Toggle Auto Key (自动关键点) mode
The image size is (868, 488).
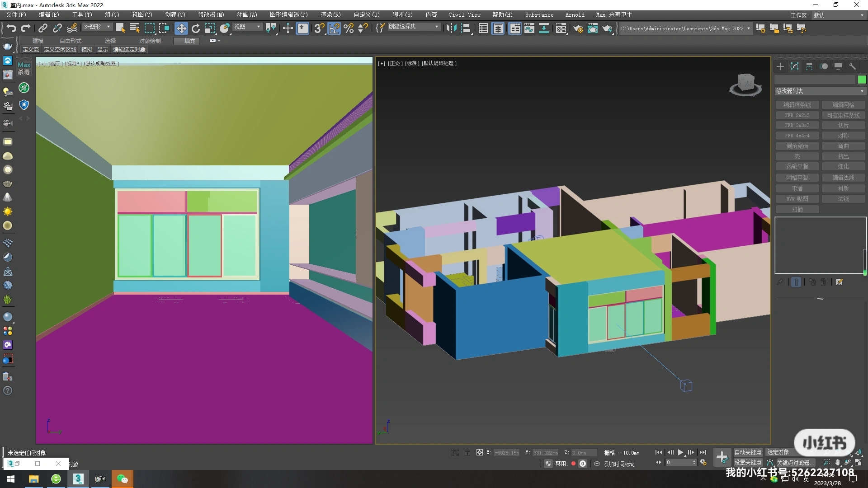pyautogui.click(x=747, y=452)
